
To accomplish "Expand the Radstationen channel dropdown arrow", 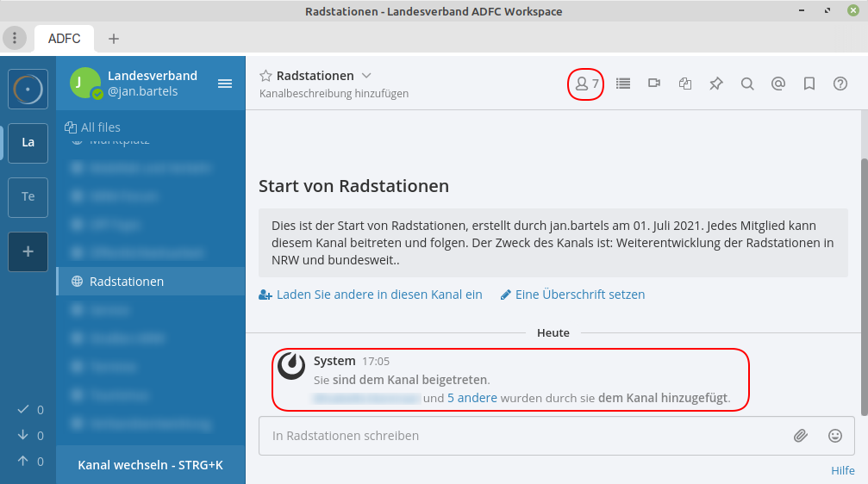I will (x=366, y=76).
